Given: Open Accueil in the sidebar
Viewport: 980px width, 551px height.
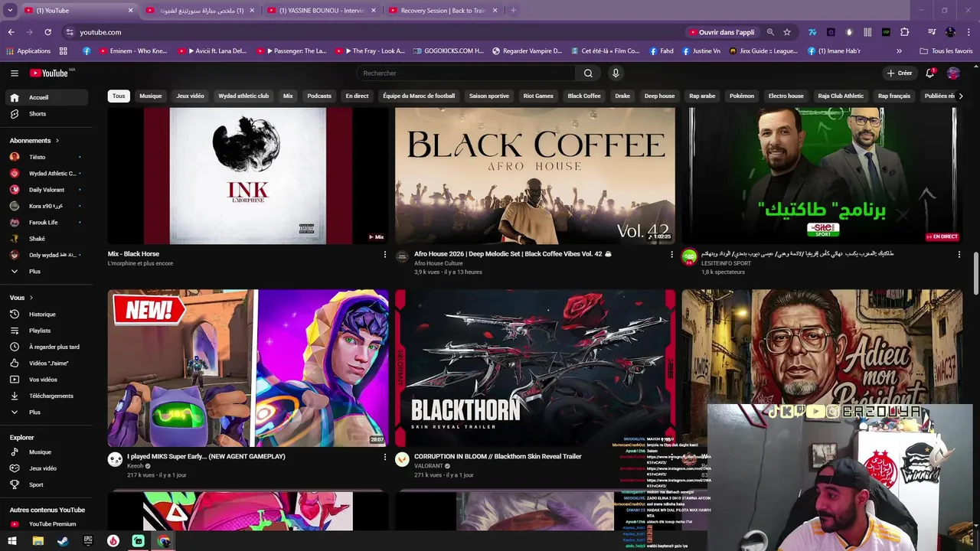Looking at the screenshot, I should pos(46,98).
